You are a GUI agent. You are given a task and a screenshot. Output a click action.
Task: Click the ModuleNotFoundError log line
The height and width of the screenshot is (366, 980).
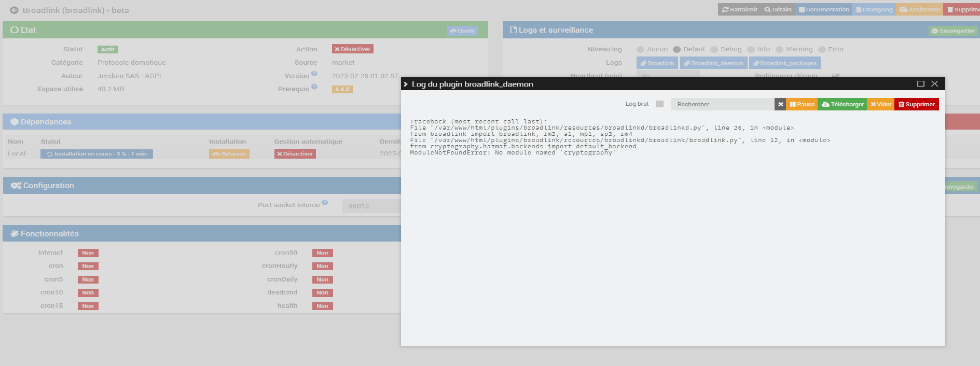tap(513, 153)
